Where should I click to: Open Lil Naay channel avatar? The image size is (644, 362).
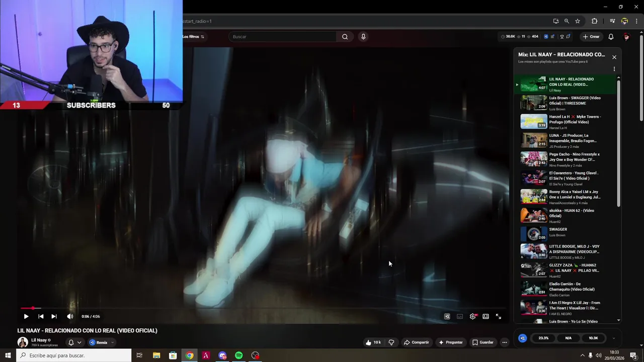pos(23,342)
